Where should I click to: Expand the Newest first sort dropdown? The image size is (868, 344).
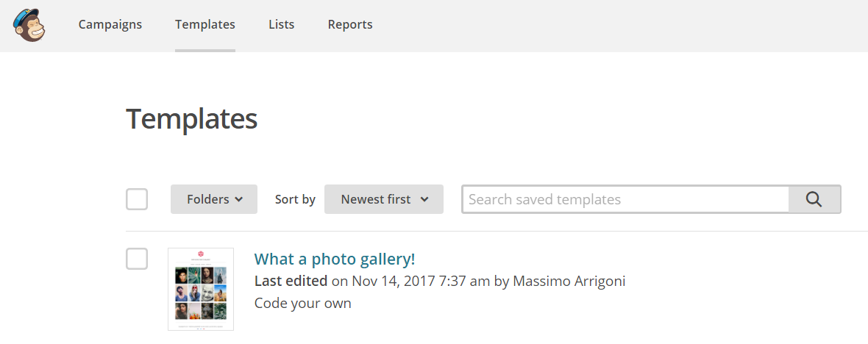pyautogui.click(x=384, y=199)
